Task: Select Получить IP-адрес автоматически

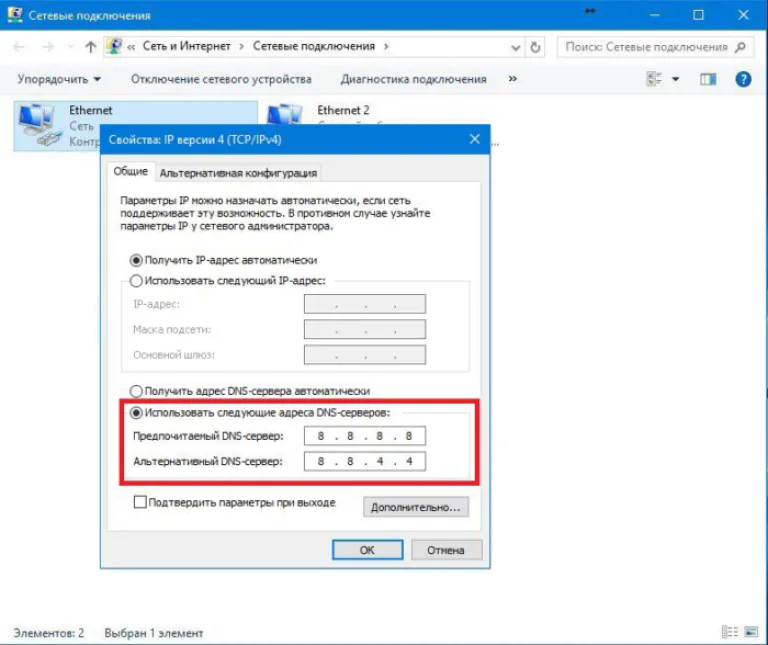Action: click(x=224, y=260)
